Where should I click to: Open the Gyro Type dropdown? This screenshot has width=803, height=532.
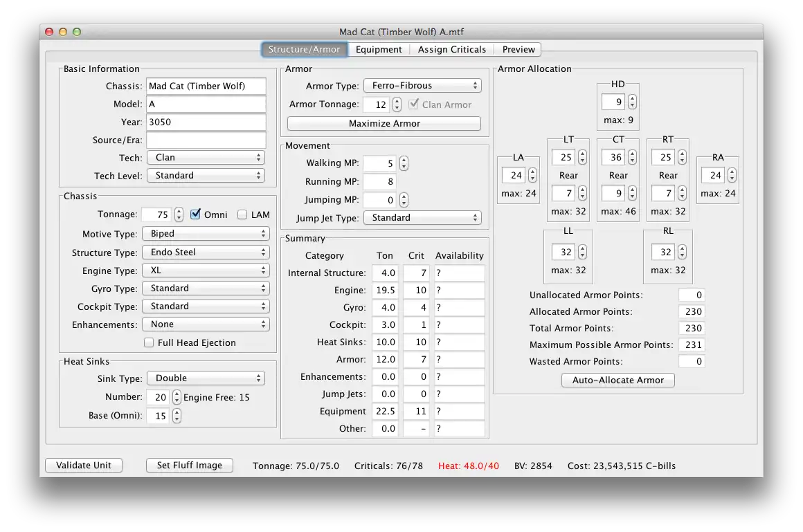pyautogui.click(x=206, y=288)
